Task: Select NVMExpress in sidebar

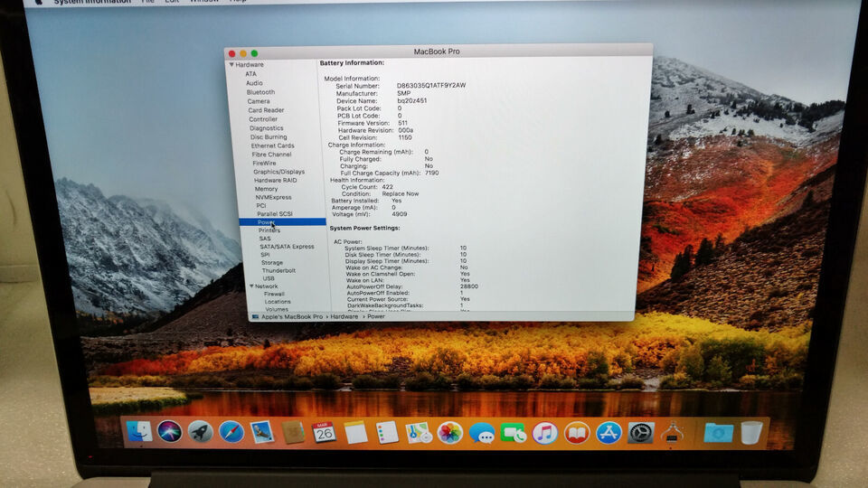Action: click(273, 197)
